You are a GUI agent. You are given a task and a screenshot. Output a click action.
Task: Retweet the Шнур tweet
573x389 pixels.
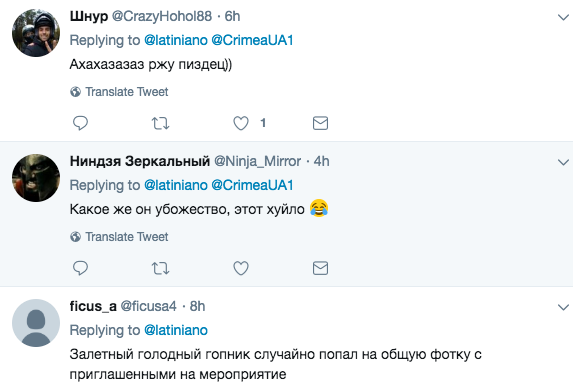click(x=160, y=123)
